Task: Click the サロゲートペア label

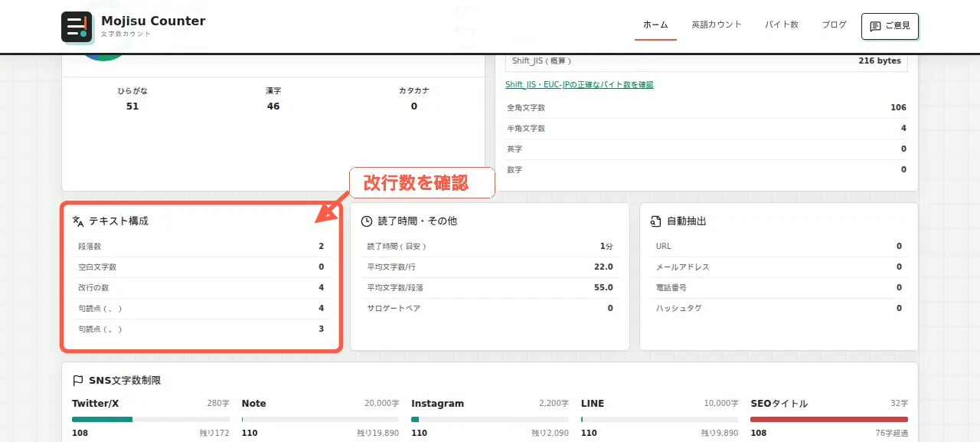Action: pyautogui.click(x=394, y=308)
